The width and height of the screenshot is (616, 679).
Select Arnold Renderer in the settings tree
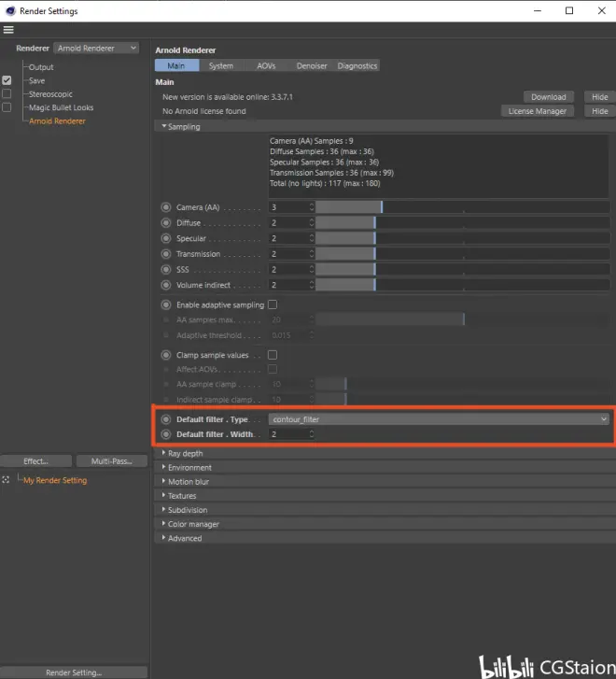[57, 121]
